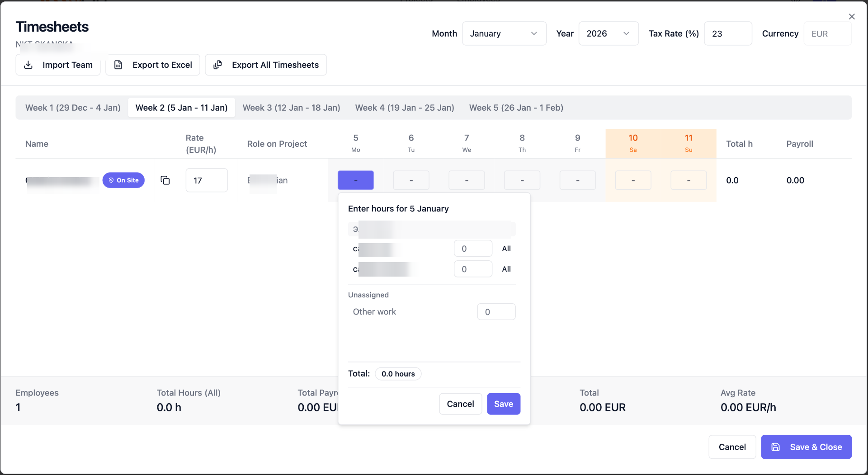Click the Avg Rate 0.00 EUR/h value
This screenshot has height=475, width=868.
748,407
